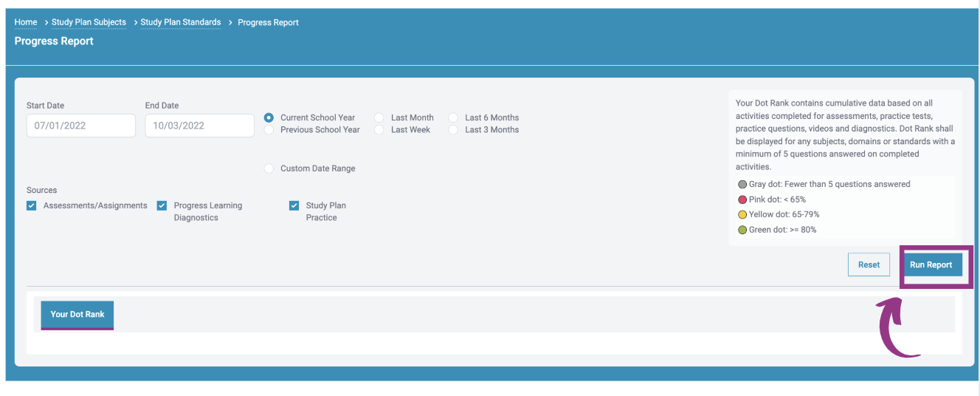
Task: Select Custom Date Range radio button
Action: (x=269, y=168)
